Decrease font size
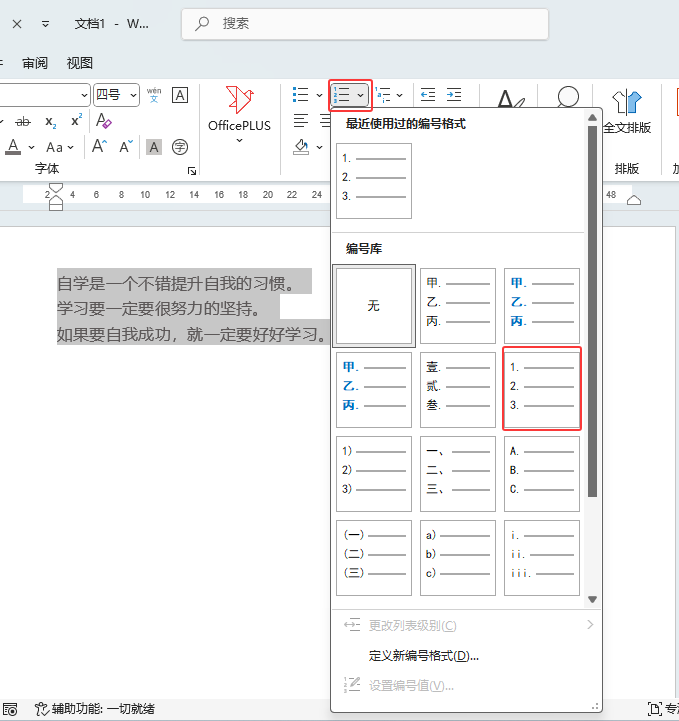Viewport: 679px width, 721px height. pos(126,147)
